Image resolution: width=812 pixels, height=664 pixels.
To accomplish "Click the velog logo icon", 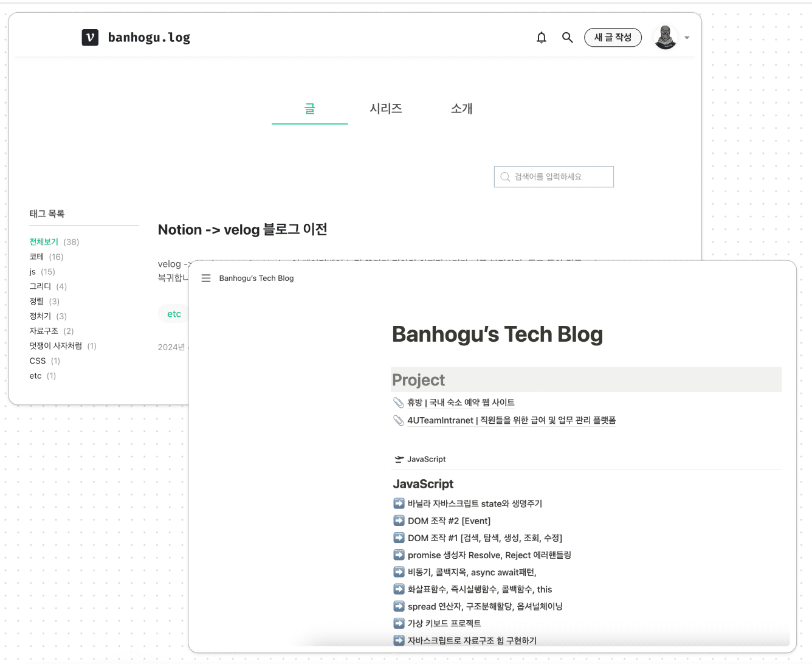I will pyautogui.click(x=90, y=38).
